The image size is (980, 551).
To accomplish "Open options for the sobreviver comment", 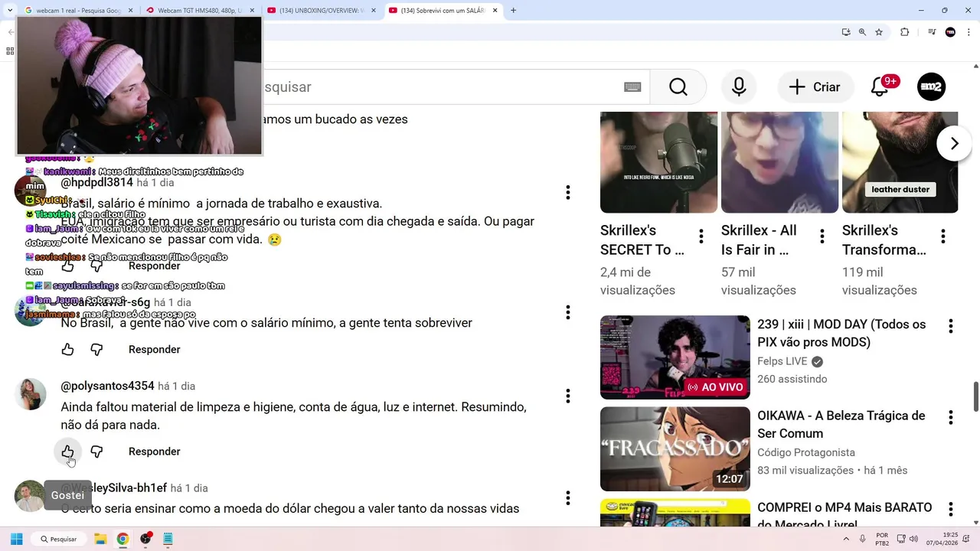I will pyautogui.click(x=567, y=311).
